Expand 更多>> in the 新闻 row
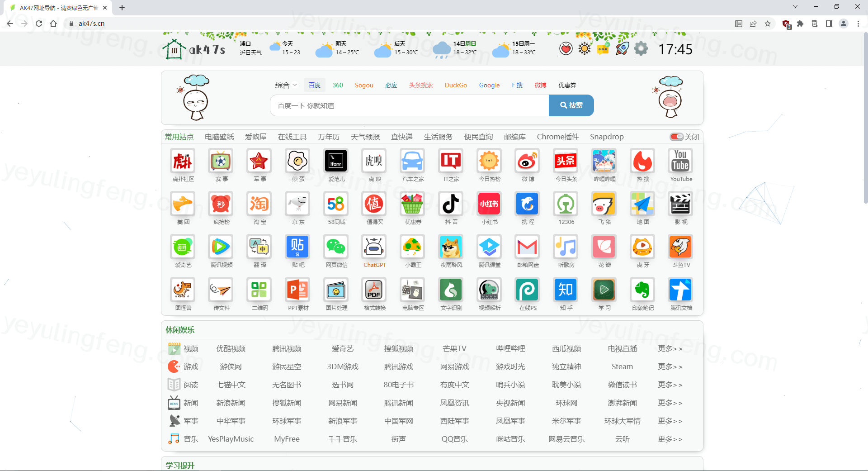Image resolution: width=868 pixels, height=471 pixels. coord(670,403)
